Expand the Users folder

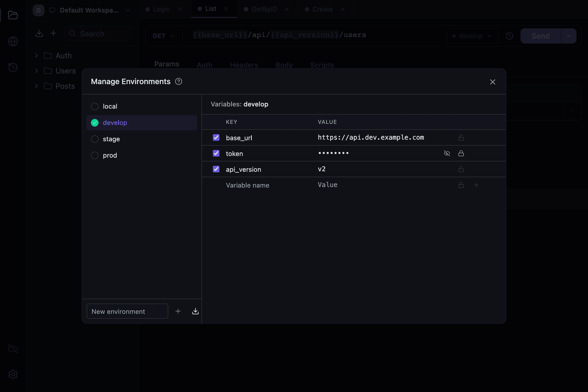[x=36, y=71]
